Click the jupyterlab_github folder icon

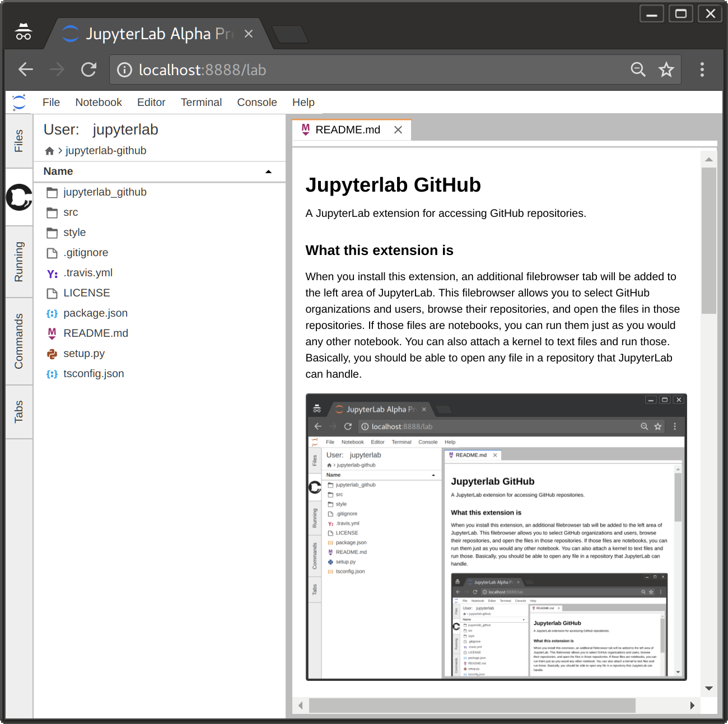(x=52, y=192)
